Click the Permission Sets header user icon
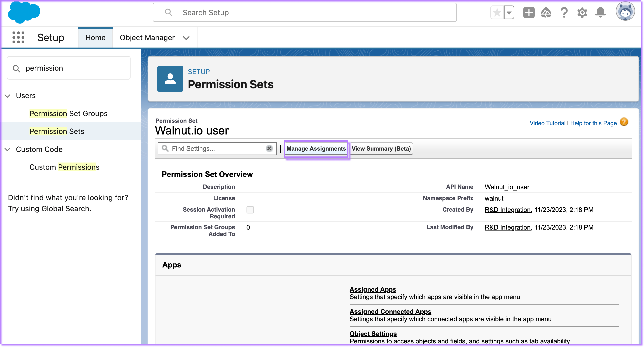Image resolution: width=644 pixels, height=347 pixels. [170, 79]
